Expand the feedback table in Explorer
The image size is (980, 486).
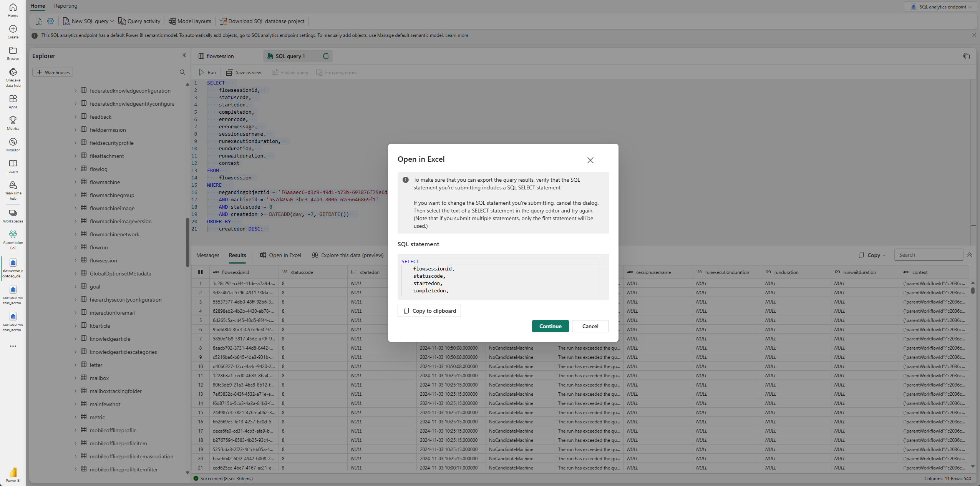pos(75,117)
